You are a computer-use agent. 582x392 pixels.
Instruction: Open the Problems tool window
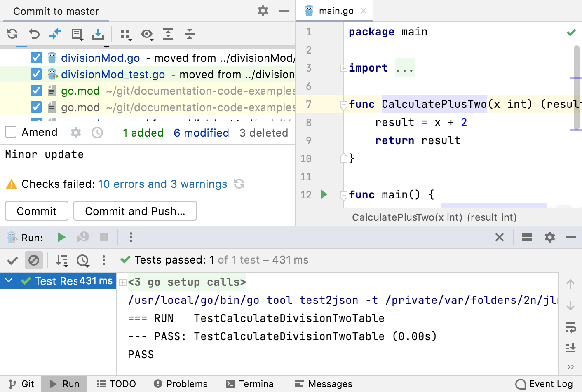180,383
